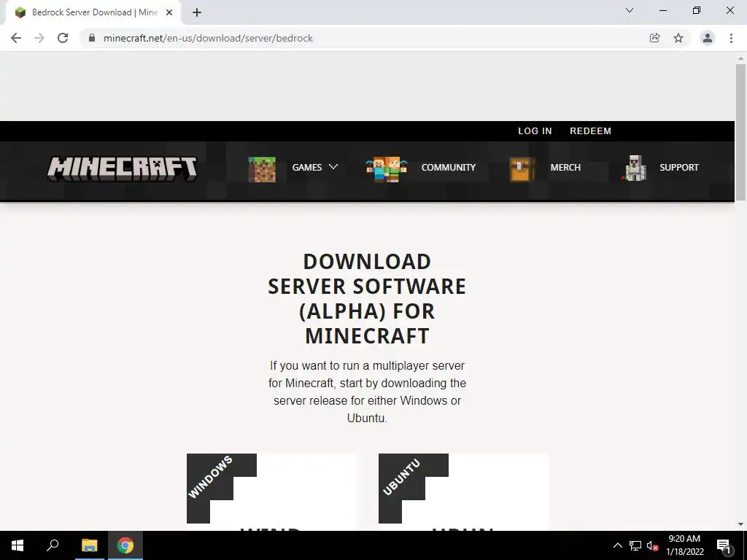
Task: Bookmark this page with the star icon
Action: point(678,38)
